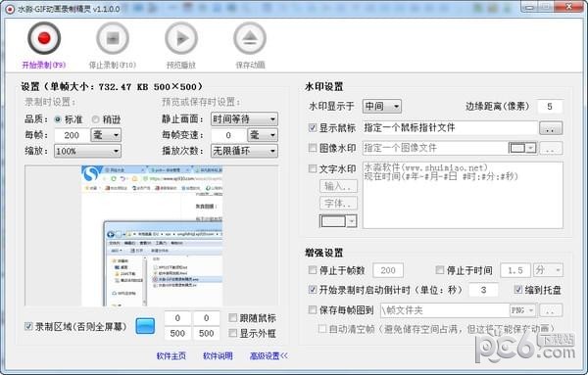Browse for frame folder button
This screenshot has height=375, width=588.
(551, 310)
